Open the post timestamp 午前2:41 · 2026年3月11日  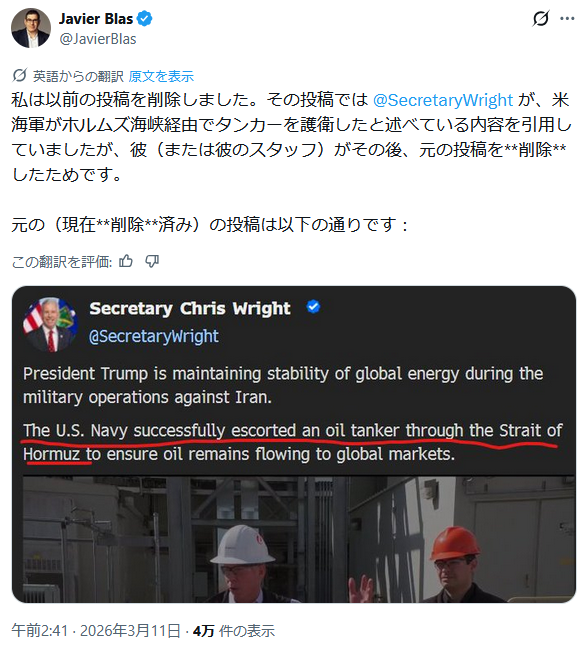click(x=96, y=631)
